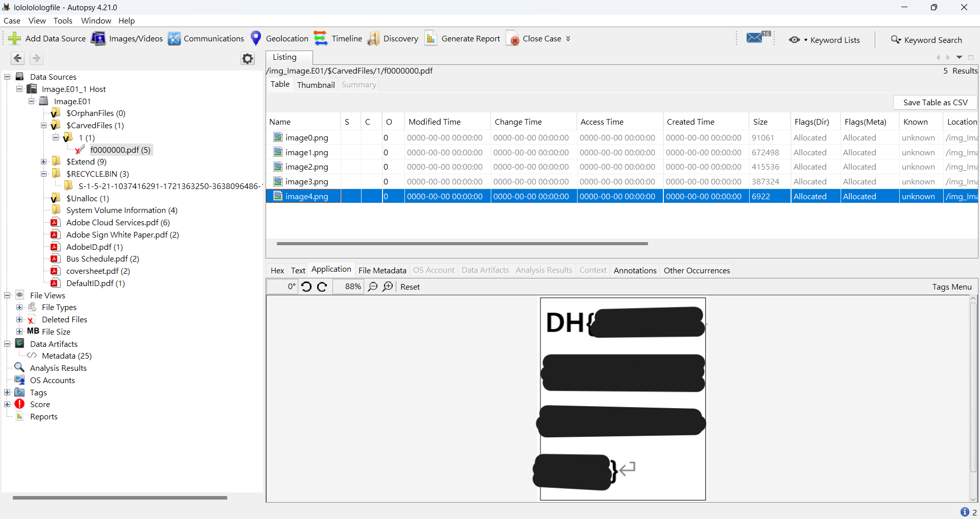Click the info notification icon in status bar
The image size is (980, 519).
click(x=965, y=512)
